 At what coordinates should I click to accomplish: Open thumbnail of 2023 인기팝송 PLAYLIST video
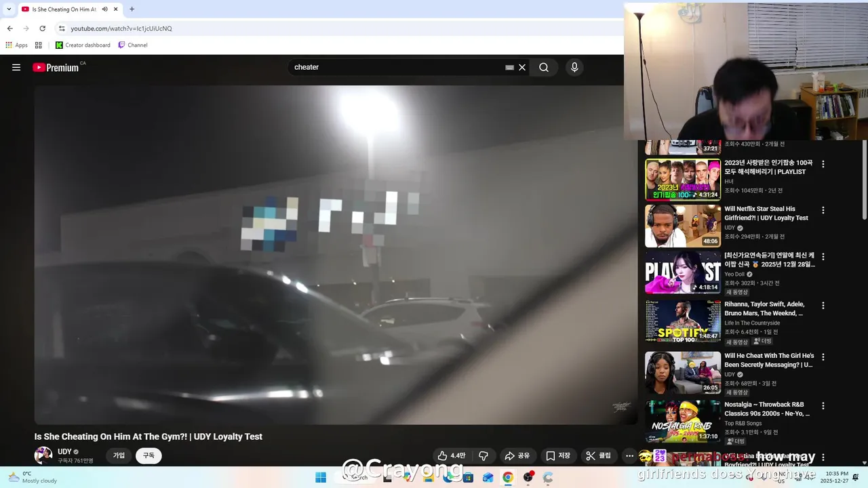(x=682, y=180)
